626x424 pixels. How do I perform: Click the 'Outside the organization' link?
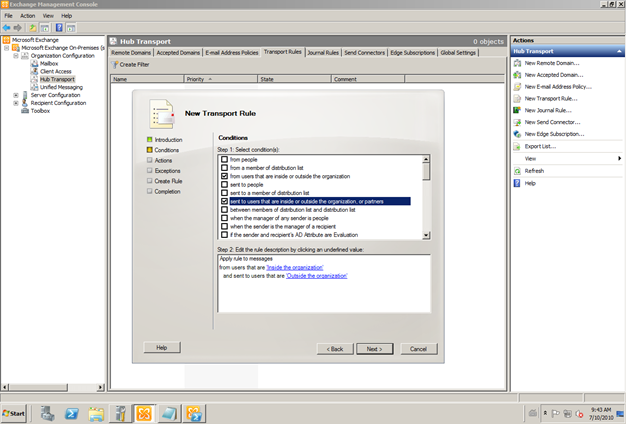click(x=317, y=276)
